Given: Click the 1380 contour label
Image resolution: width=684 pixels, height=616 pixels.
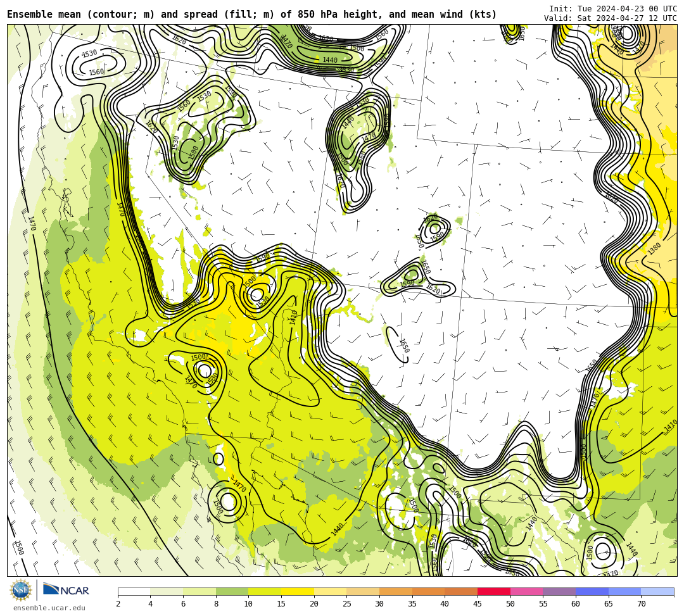Looking at the screenshot, I should [654, 249].
